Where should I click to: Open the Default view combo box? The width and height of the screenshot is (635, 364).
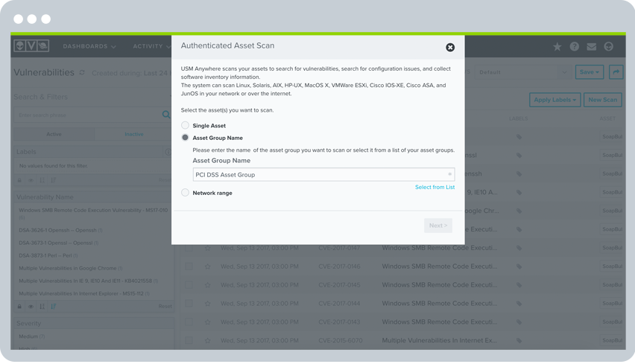pyautogui.click(x=522, y=72)
